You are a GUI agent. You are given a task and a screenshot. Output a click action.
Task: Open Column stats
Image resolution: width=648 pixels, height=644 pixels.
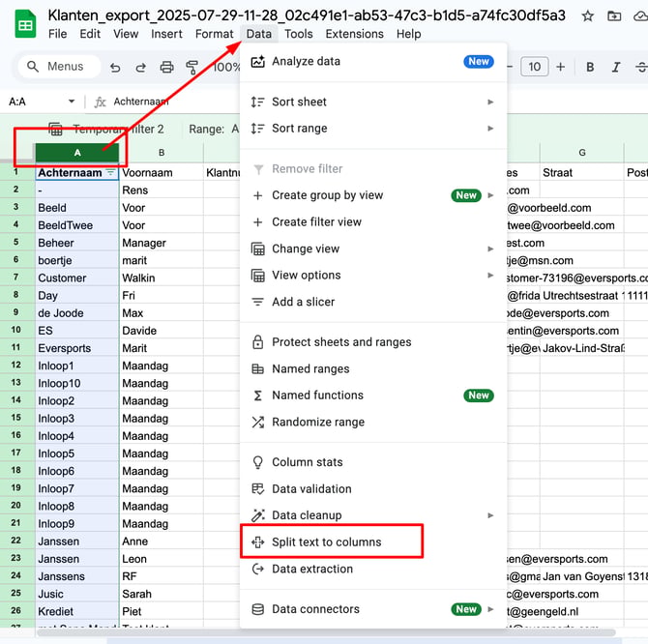373,462
